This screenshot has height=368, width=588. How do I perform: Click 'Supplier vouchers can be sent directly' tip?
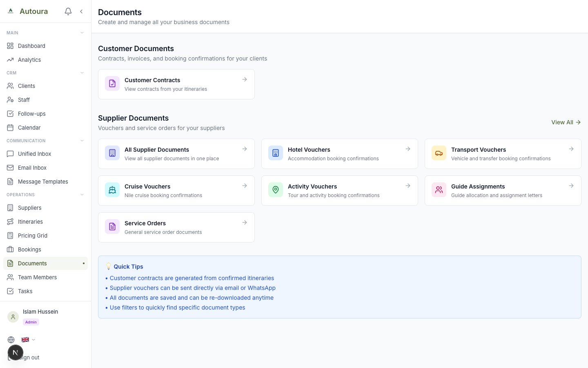(193, 288)
